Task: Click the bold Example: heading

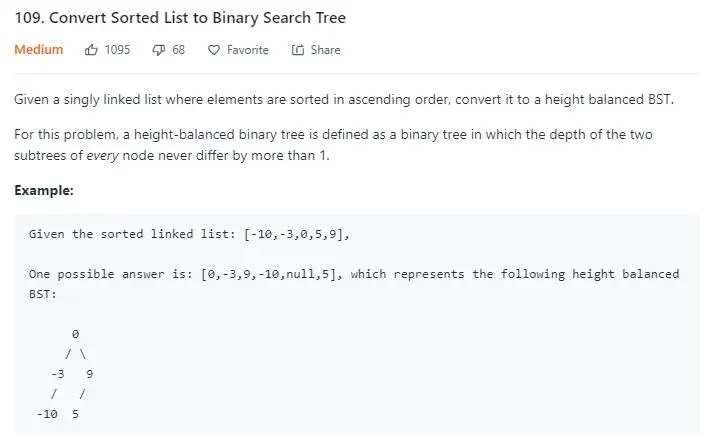Action: click(x=44, y=190)
